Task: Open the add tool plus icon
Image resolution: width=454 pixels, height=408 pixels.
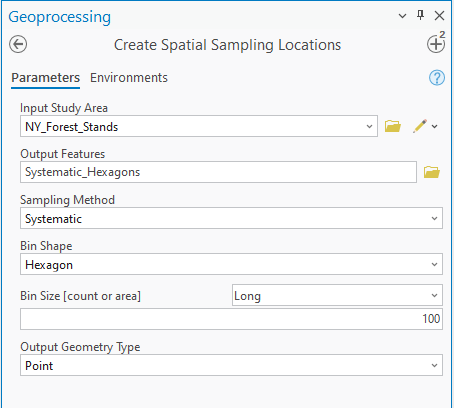Action: coord(436,44)
